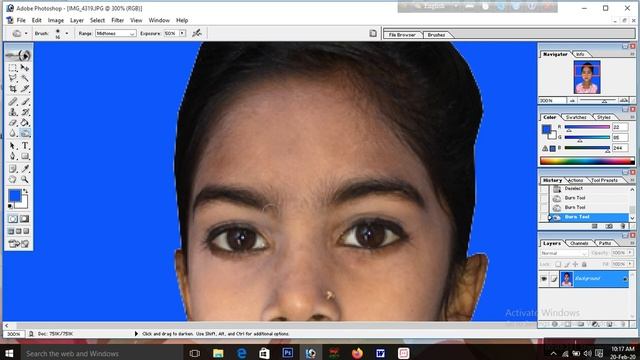
Task: Toggle lock image pixels in Layers
Action: click(567, 264)
